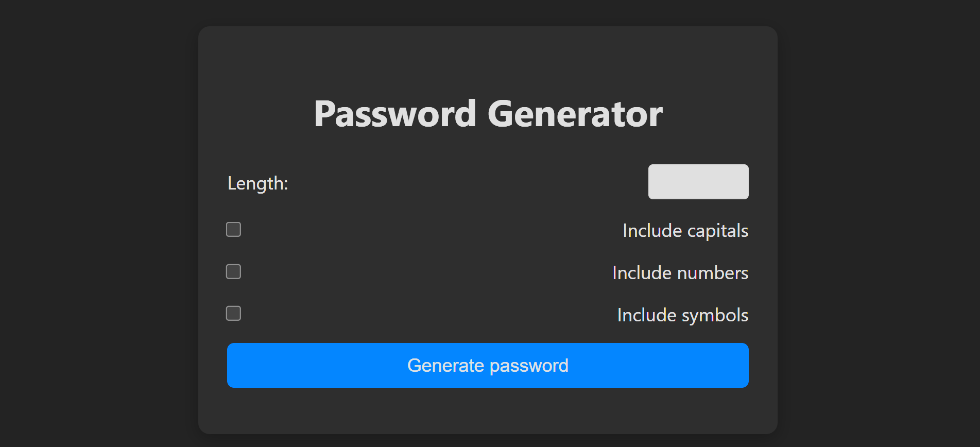The width and height of the screenshot is (980, 447).
Task: Check the box next to Include numbers
Action: [x=233, y=271]
